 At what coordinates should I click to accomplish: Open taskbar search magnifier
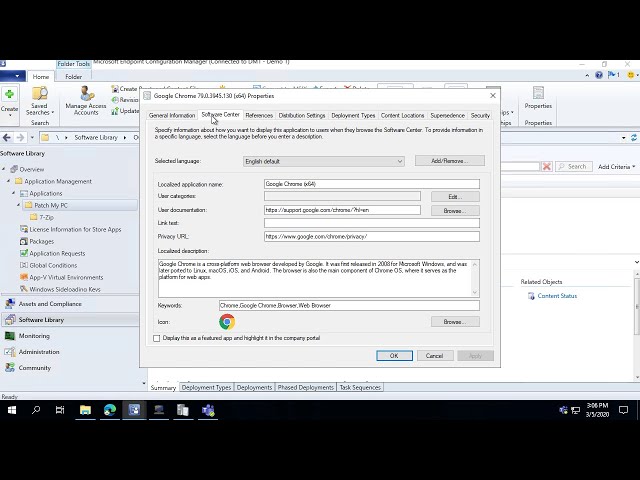coord(36,410)
